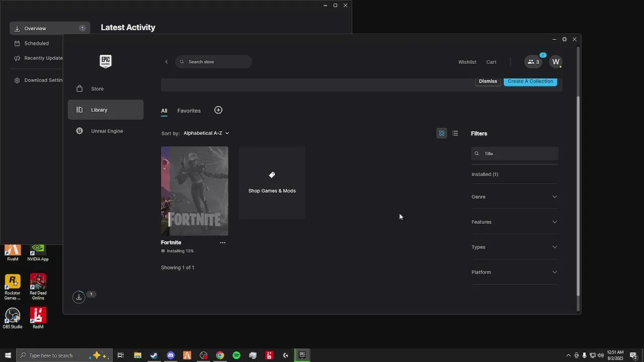Image resolution: width=644 pixels, height=362 pixels.
Task: Open the volume control in system tray
Action: tap(601, 355)
